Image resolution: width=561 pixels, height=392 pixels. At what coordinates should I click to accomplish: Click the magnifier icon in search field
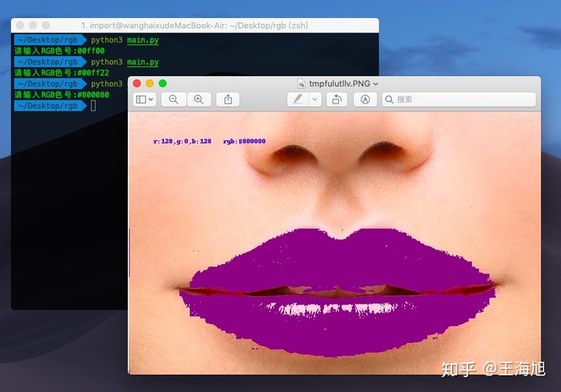point(390,100)
